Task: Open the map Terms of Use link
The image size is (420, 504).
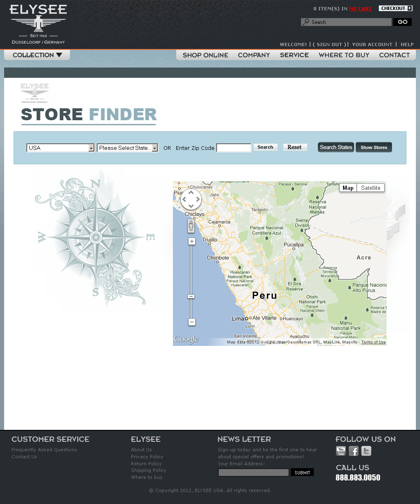Action: pyautogui.click(x=373, y=342)
